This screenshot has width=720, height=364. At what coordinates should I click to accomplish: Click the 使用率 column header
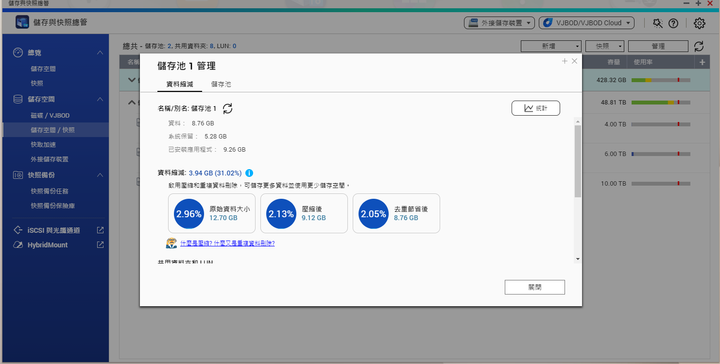point(643,62)
